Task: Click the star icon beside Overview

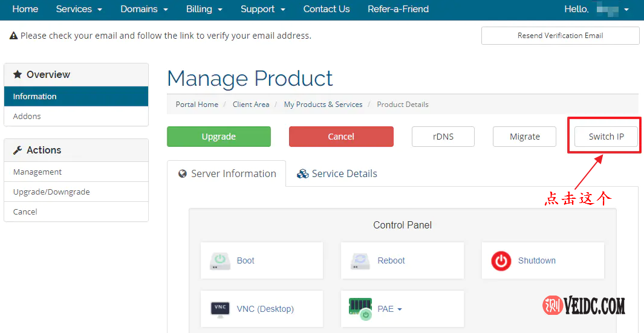Action: [x=18, y=75]
